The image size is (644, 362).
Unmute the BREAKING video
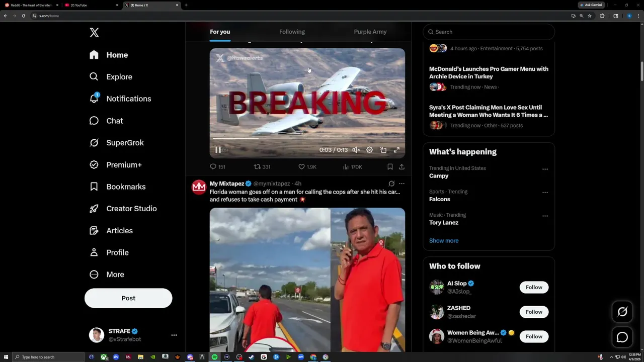click(356, 150)
